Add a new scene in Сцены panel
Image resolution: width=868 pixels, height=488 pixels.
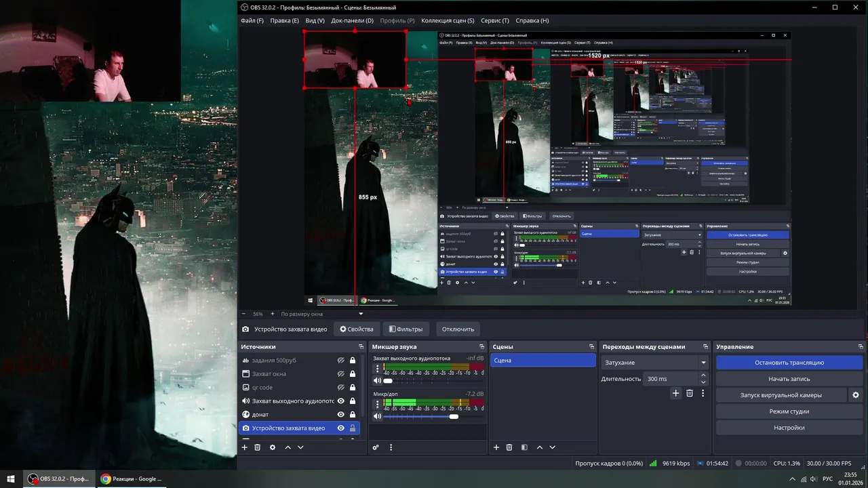coord(496,447)
